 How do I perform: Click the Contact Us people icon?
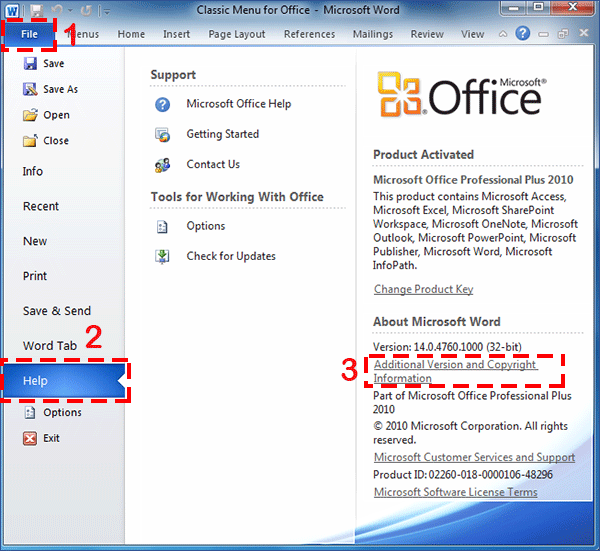click(163, 165)
